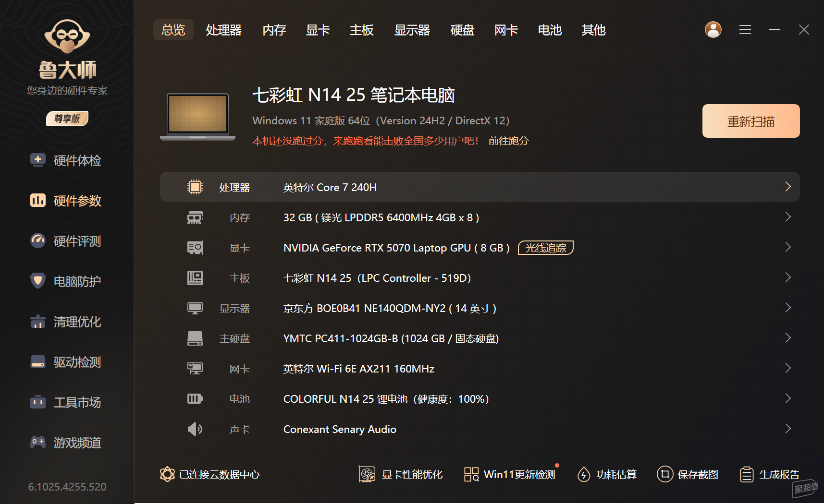This screenshot has width=824, height=504.
Task: Click the graphics card icon
Action: [195, 248]
